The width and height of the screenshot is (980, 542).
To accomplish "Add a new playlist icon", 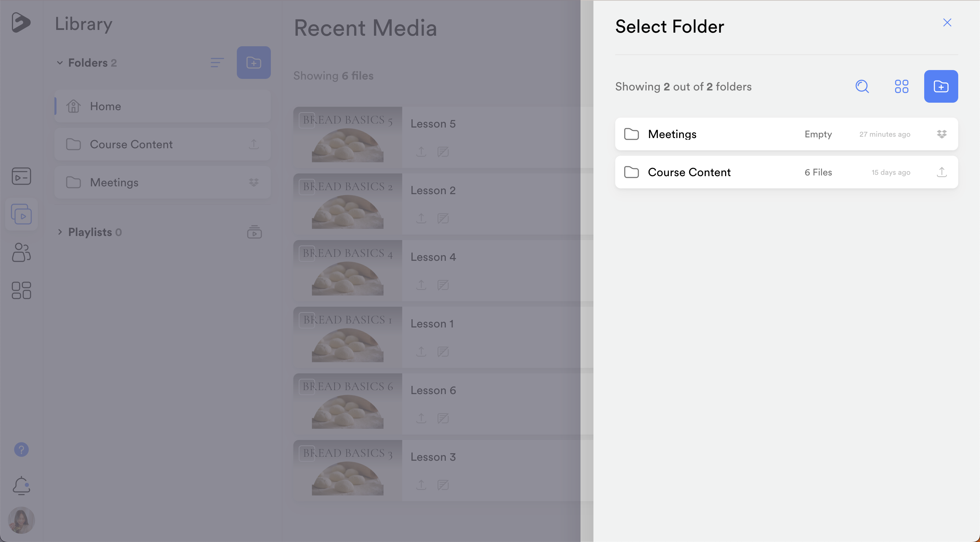I will tap(254, 232).
